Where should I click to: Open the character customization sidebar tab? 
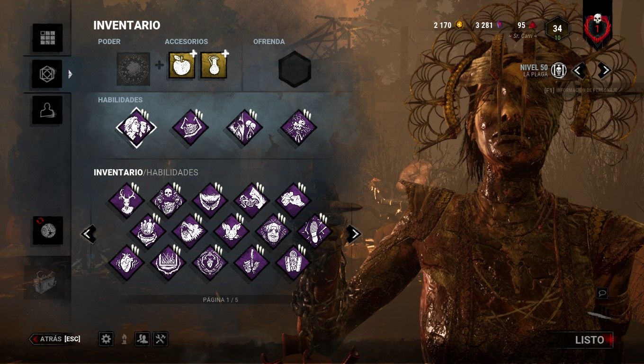[x=47, y=110]
